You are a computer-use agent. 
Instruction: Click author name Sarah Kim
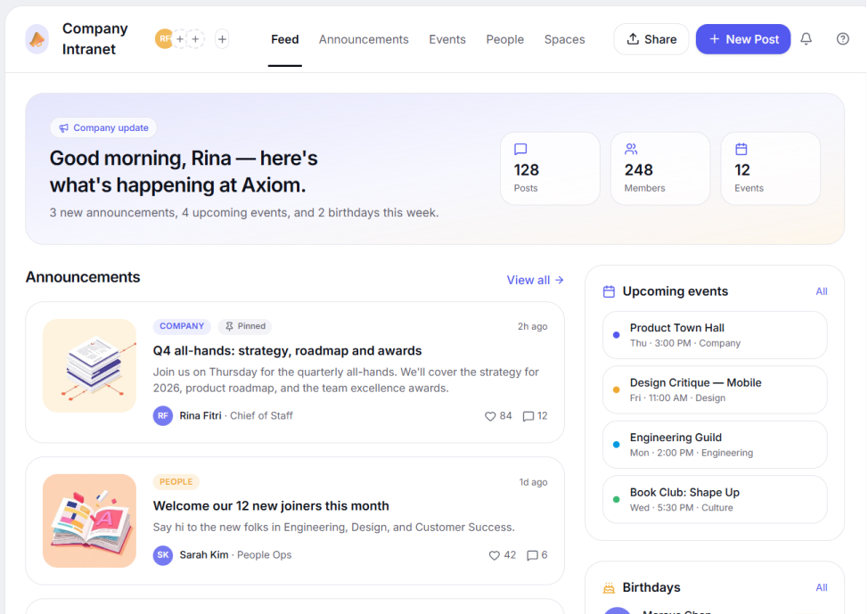click(204, 555)
